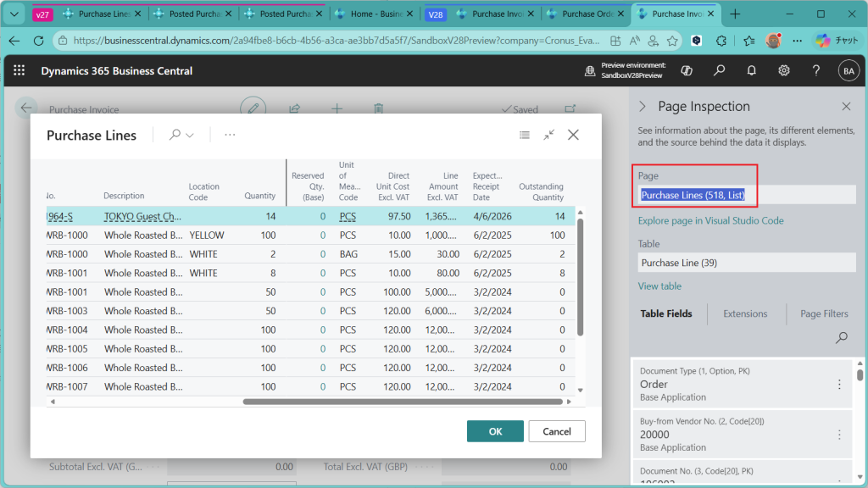Image resolution: width=868 pixels, height=488 pixels.
Task: Click the list view layout icon
Action: click(525, 135)
